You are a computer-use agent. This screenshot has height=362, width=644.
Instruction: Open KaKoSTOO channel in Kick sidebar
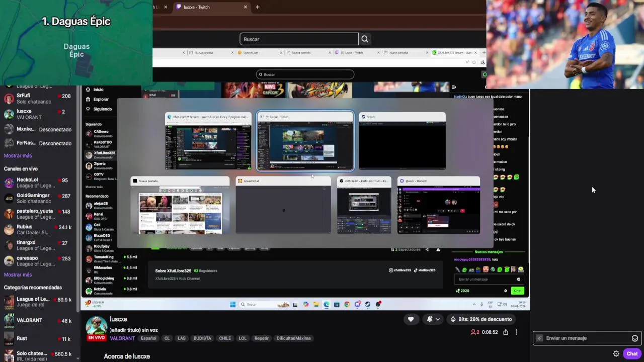101,144
